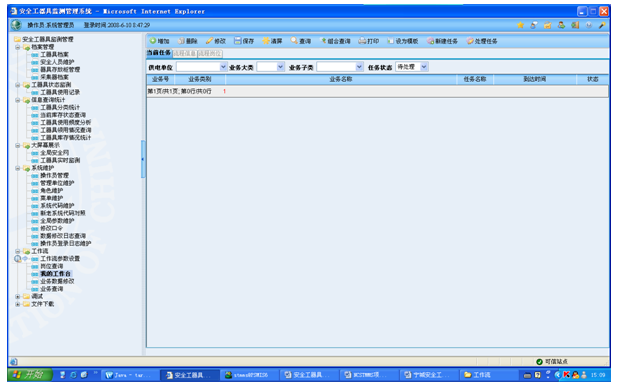
Task: Click the 清屏 (clear screen) toolbar button
Action: tap(272, 41)
